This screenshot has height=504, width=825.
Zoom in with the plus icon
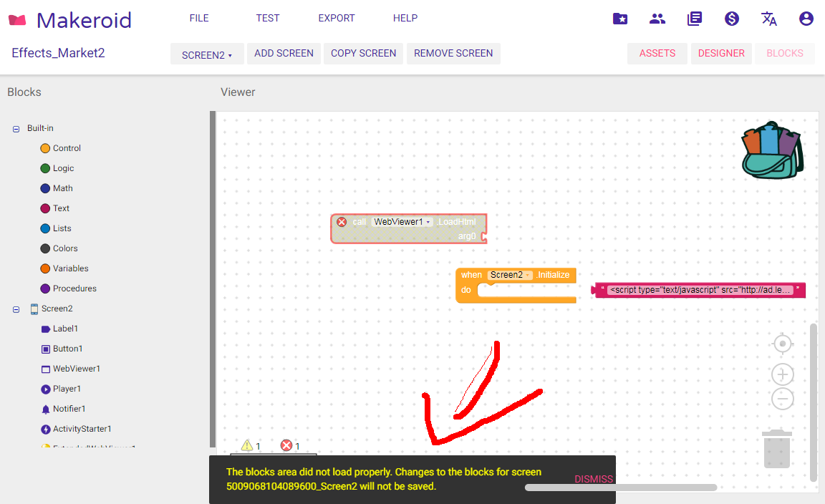[x=782, y=374]
